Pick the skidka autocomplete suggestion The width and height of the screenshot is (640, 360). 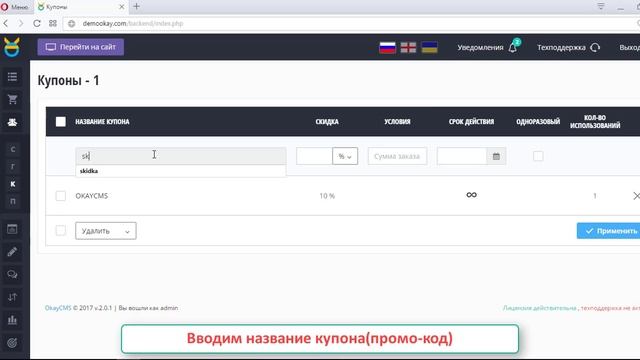pos(181,171)
